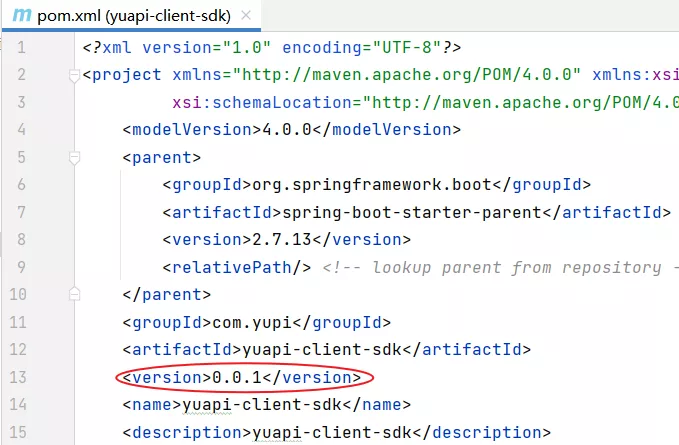This screenshot has width=679, height=445.
Task: Click the groupId value com.yupi
Action: (x=252, y=322)
